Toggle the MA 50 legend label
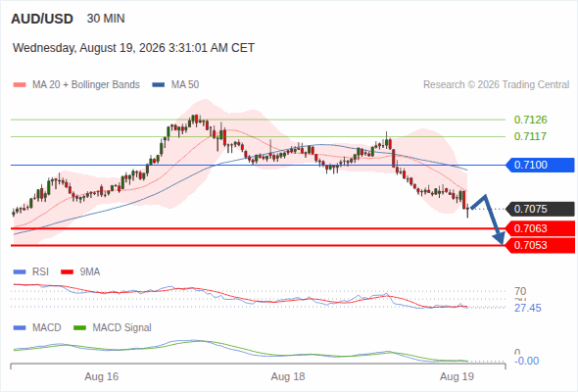The height and width of the screenshot is (392, 578). pos(185,85)
